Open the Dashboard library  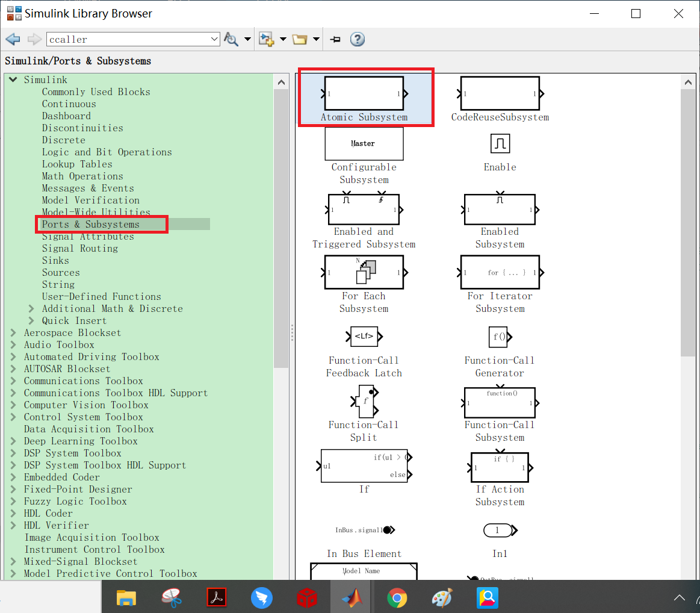point(66,116)
